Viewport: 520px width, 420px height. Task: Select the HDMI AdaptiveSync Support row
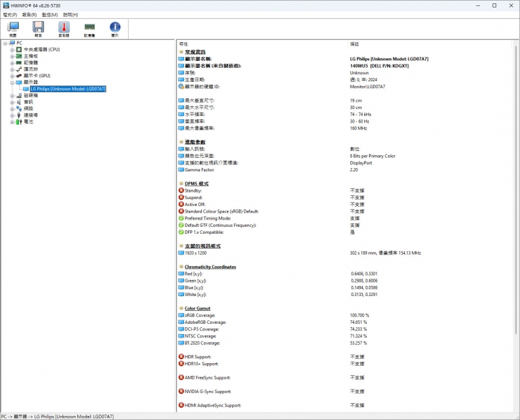tap(345, 405)
